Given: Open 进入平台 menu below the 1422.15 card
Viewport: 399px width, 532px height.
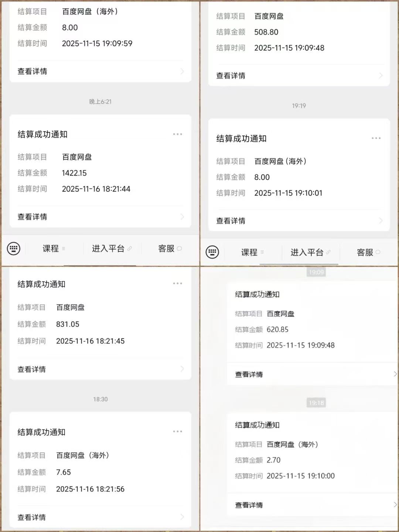Looking at the screenshot, I should click(112, 248).
